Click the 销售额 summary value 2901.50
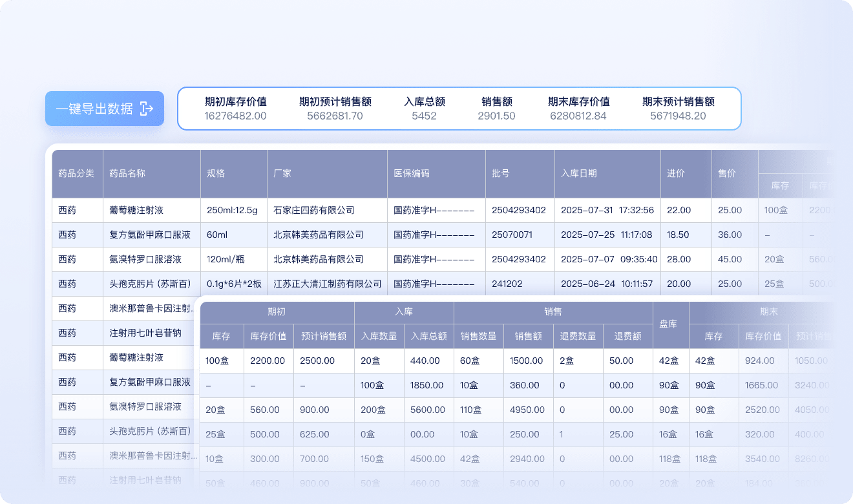The width and height of the screenshot is (853, 504). click(496, 116)
